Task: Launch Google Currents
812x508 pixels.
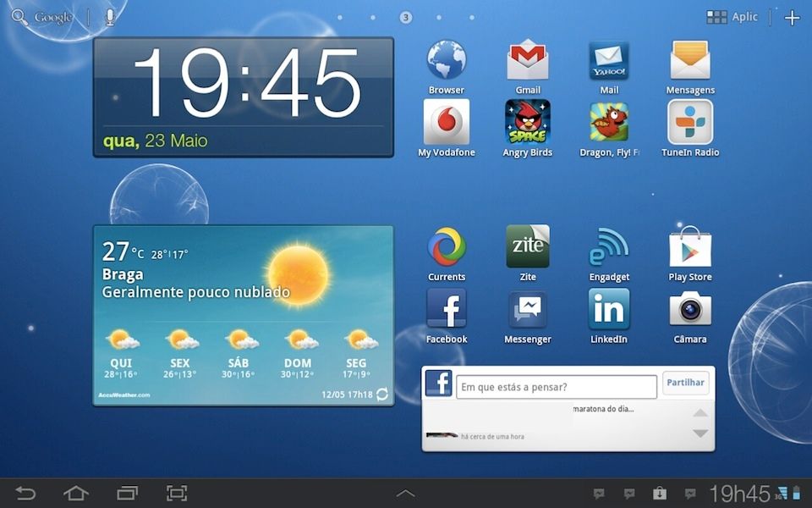Action: 446,246
